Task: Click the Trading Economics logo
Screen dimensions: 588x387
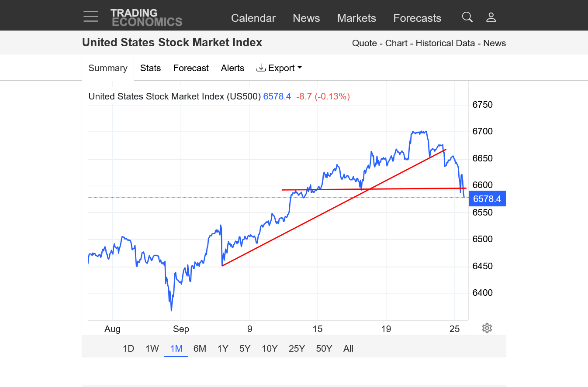Action: 146,17
